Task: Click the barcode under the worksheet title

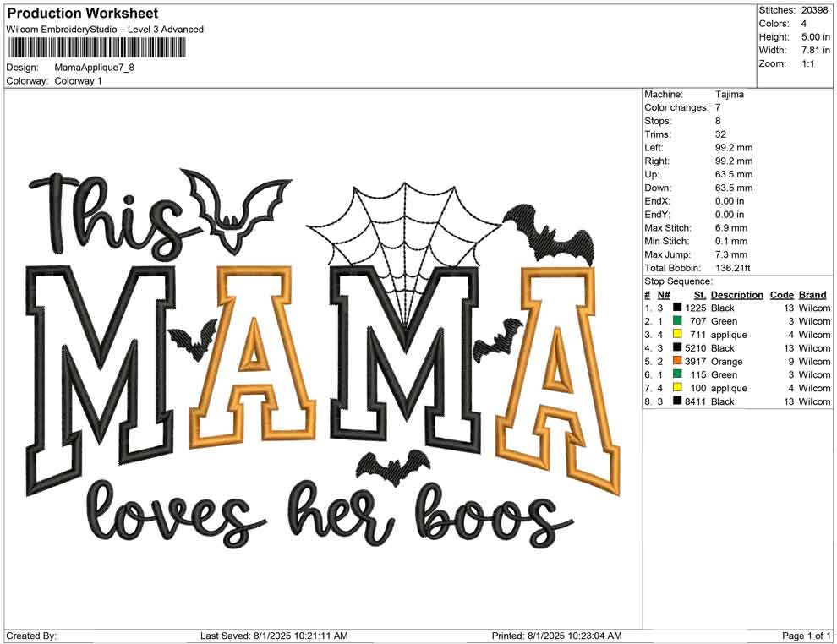Action: coord(96,48)
